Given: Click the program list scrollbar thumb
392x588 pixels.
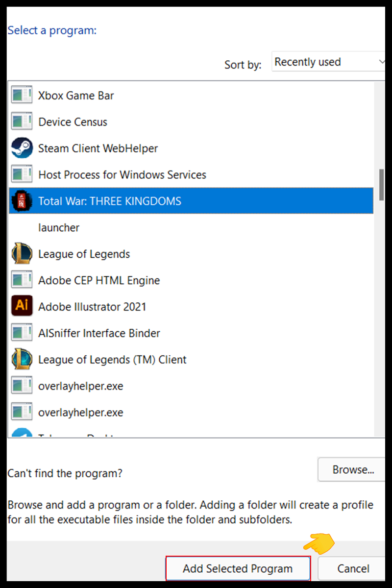Looking at the screenshot, I should pyautogui.click(x=382, y=184).
